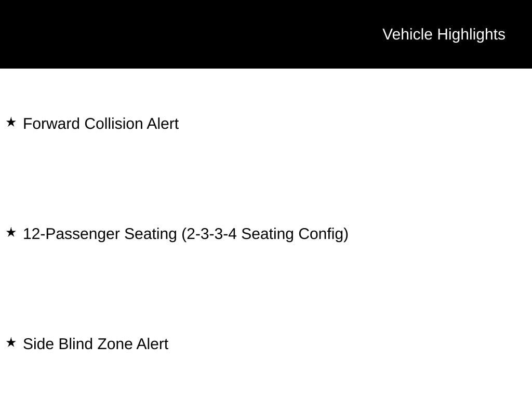Click '12-Passenger' at start of second item
The image size is (532, 399).
71,234
